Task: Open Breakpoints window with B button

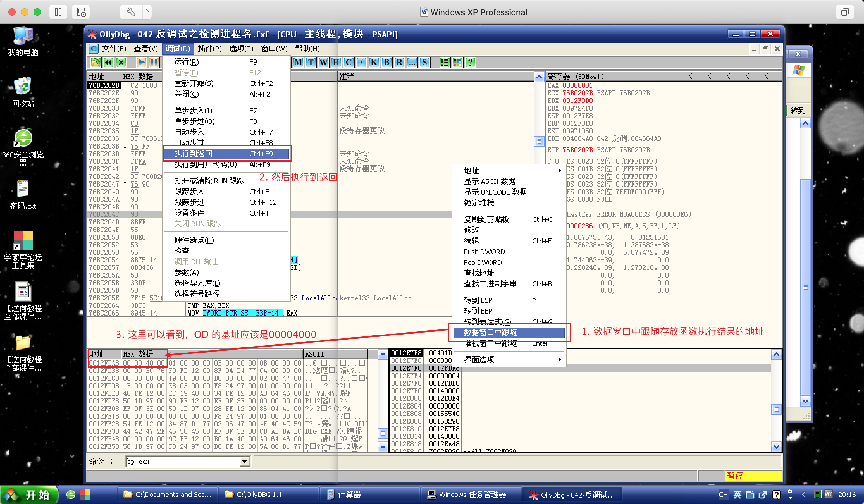Action: pos(386,62)
